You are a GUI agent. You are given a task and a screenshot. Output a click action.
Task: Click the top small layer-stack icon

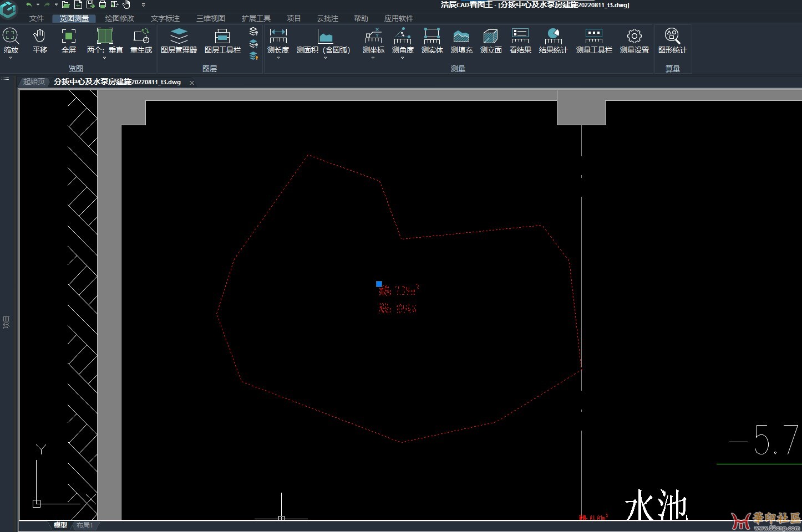(253, 31)
